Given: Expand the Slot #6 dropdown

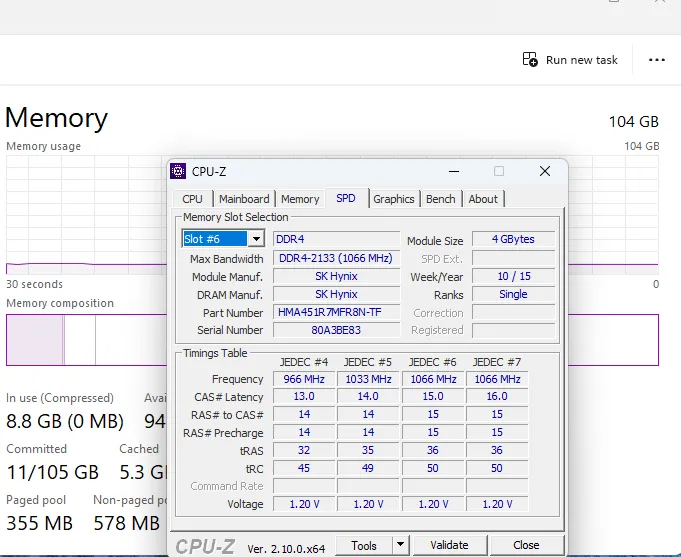Looking at the screenshot, I should [x=256, y=239].
